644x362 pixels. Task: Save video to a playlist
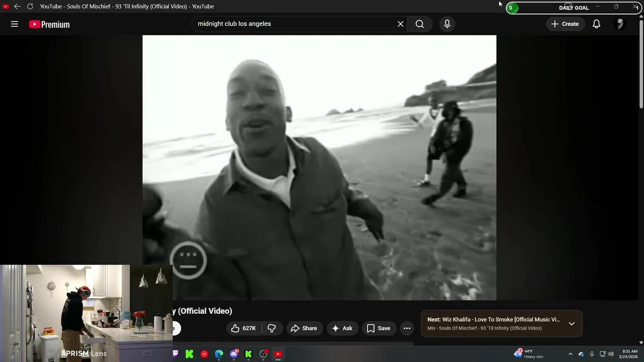click(x=379, y=328)
